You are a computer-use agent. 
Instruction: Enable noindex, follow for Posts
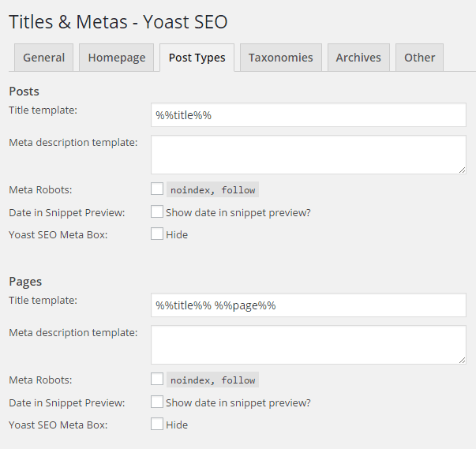[157, 189]
